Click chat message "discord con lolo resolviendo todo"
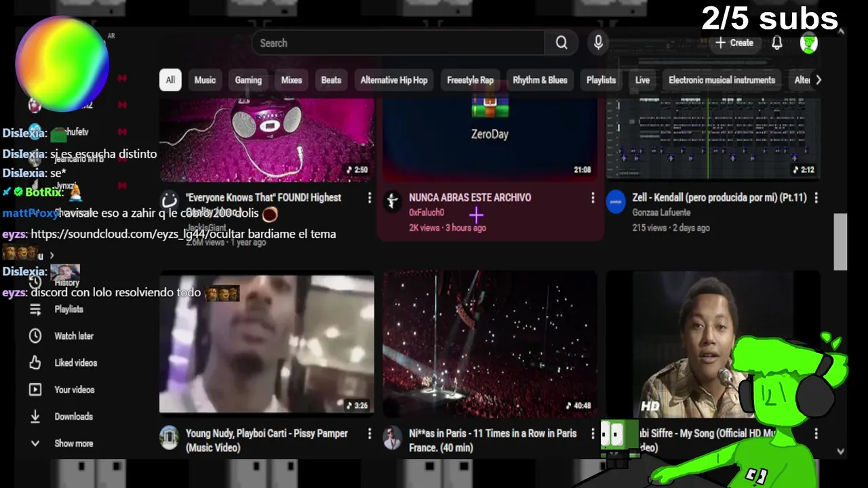 point(115,292)
